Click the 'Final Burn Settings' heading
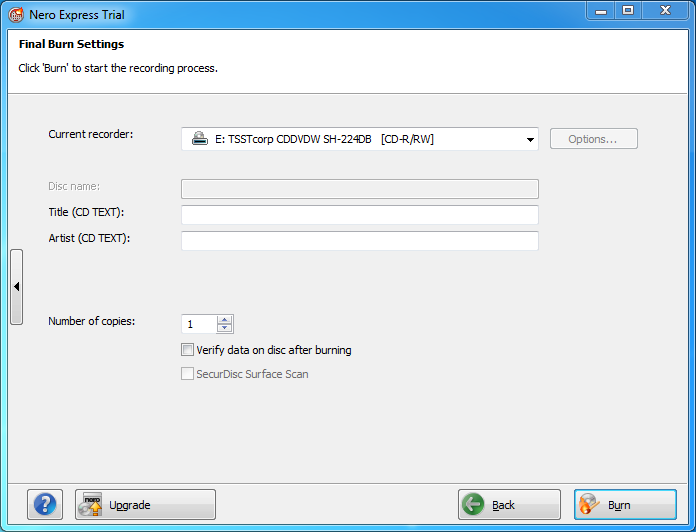Image resolution: width=696 pixels, height=532 pixels. pyautogui.click(x=71, y=44)
